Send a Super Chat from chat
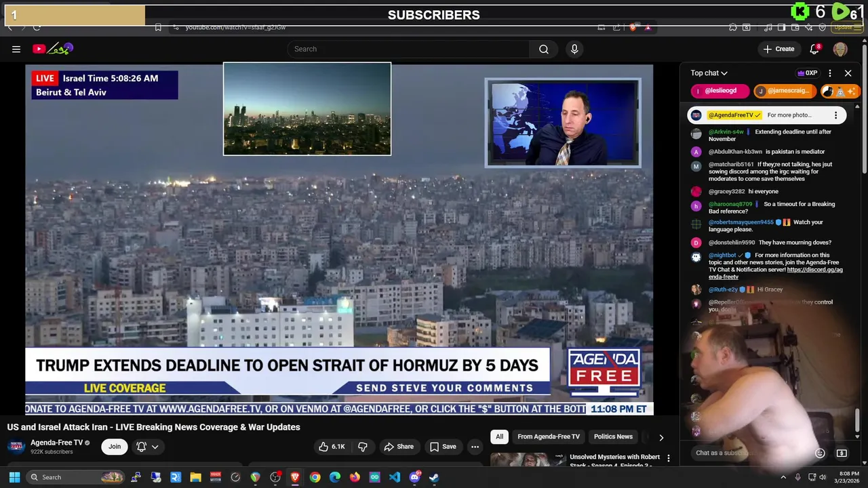868x488 pixels. (x=842, y=453)
